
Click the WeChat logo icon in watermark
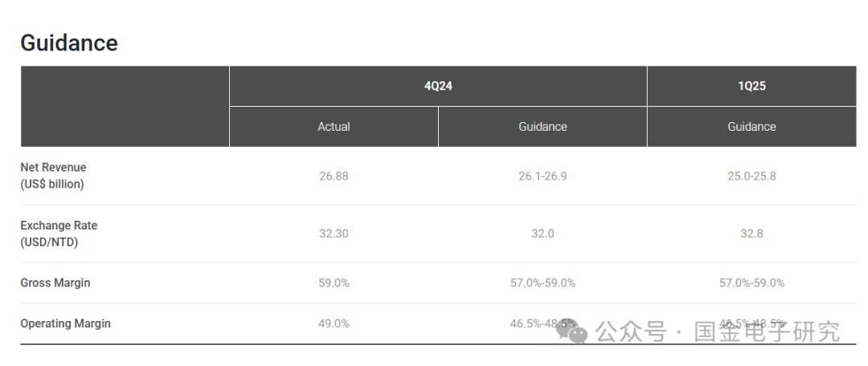click(x=572, y=331)
